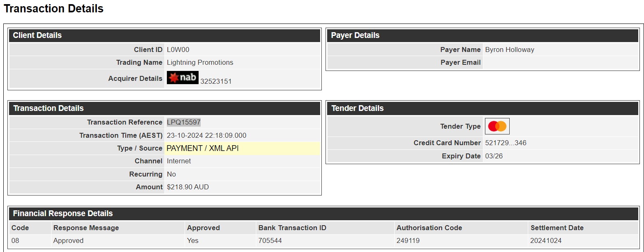This screenshot has height=252, width=644.
Task: Click the acquirer number 32523151
Action: point(216,82)
